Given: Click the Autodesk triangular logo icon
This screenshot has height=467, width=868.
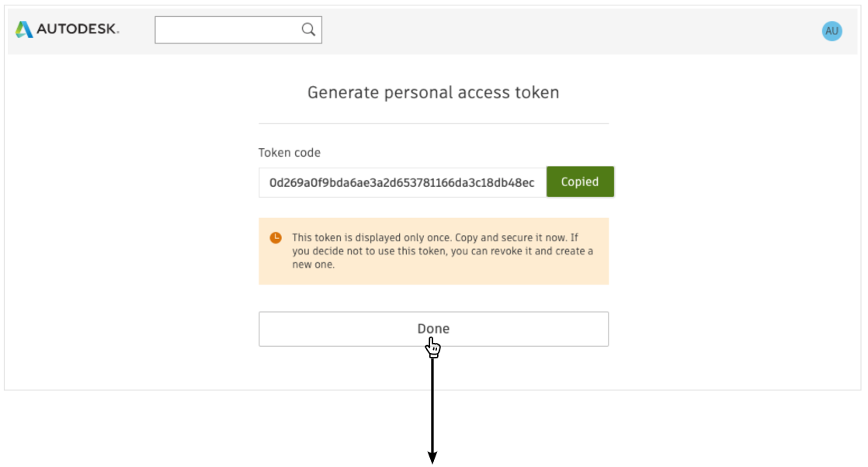Looking at the screenshot, I should coord(24,29).
